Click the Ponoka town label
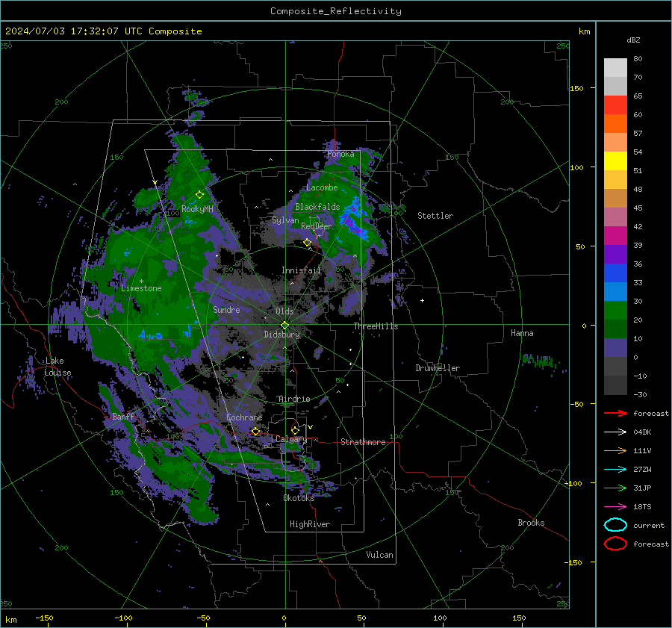This screenshot has height=628, width=672. click(340, 154)
